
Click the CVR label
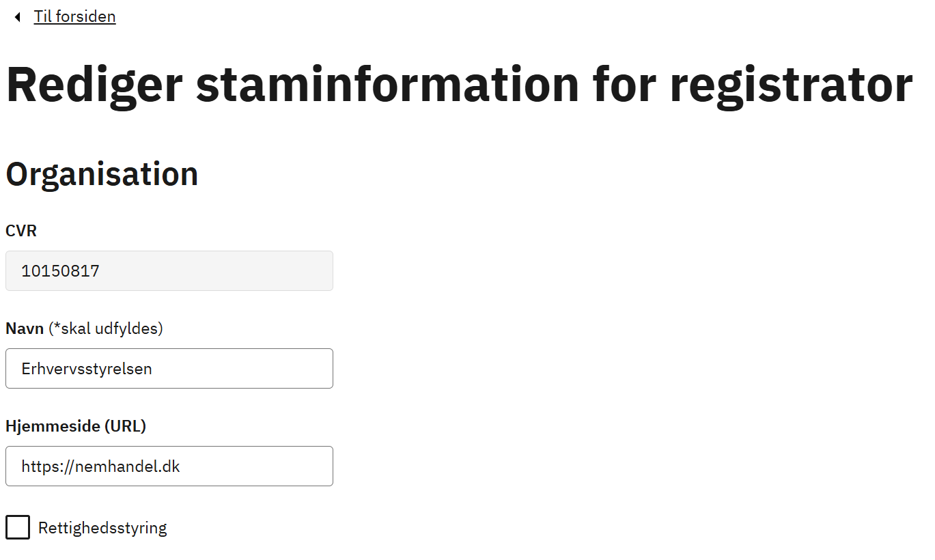pyautogui.click(x=21, y=231)
